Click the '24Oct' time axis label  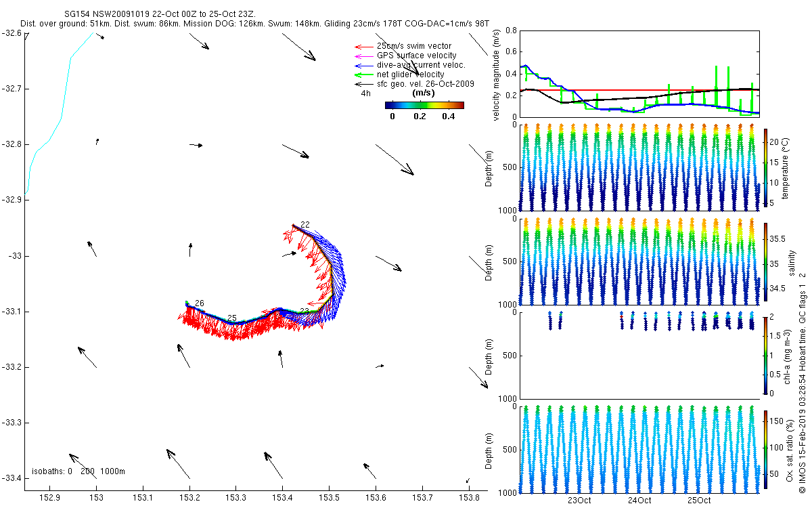coord(639,501)
